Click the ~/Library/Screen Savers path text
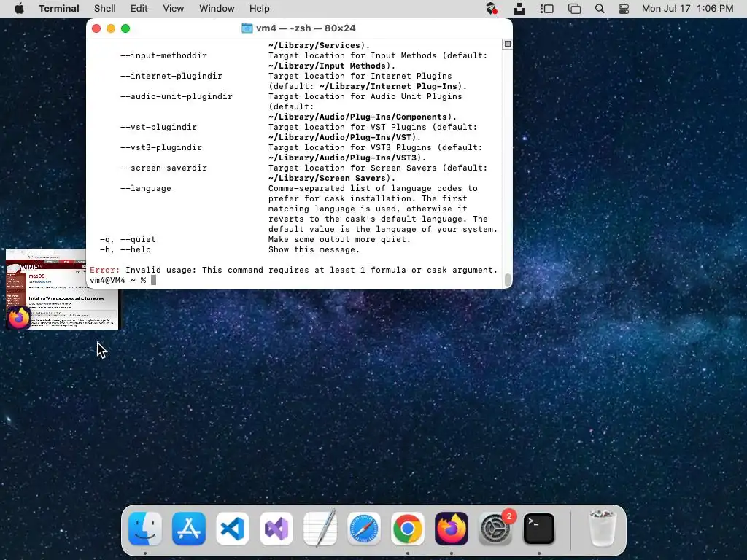747x560 pixels. (x=328, y=178)
